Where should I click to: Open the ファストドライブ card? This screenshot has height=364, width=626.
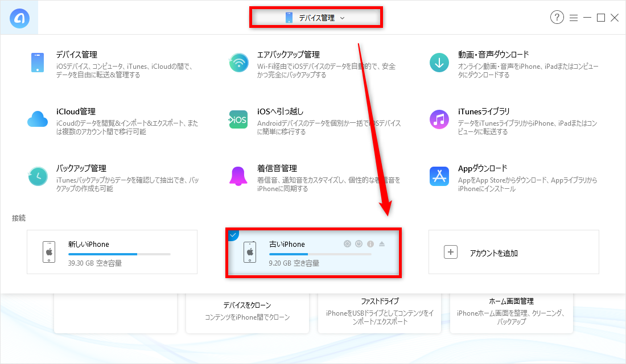380,313
